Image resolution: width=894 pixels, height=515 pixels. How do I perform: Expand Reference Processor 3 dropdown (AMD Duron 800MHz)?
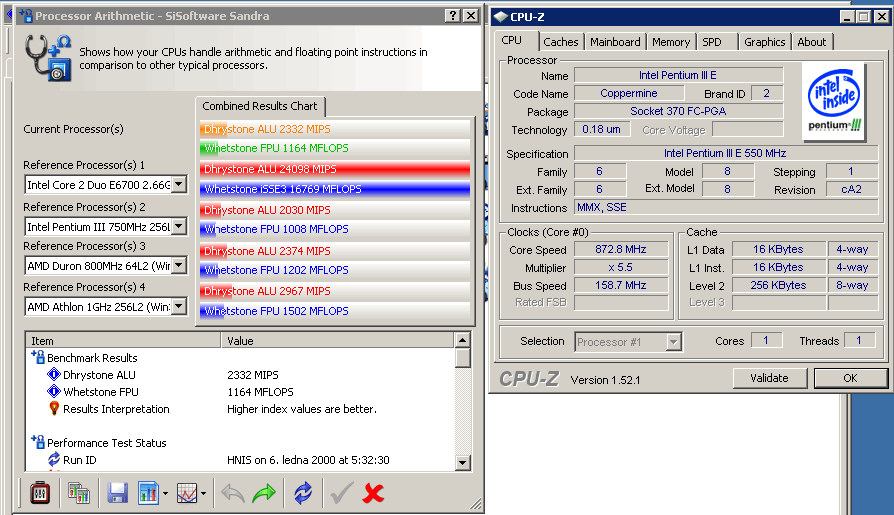[x=178, y=265]
